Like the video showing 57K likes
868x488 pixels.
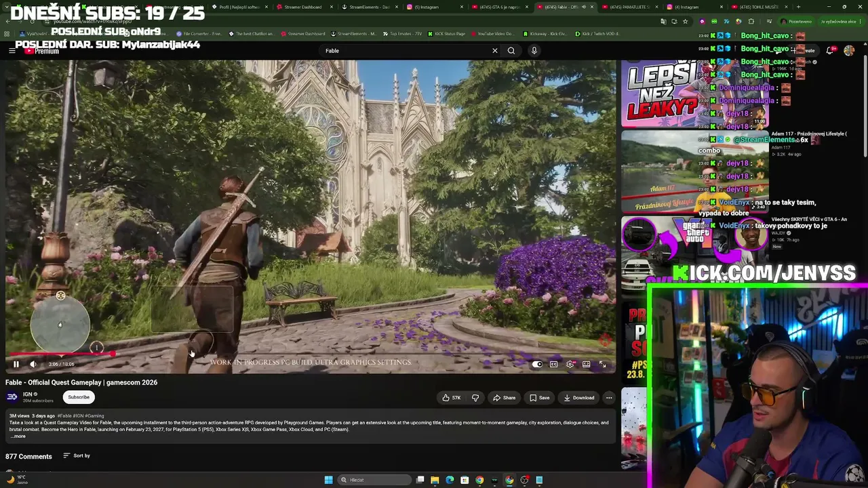pos(452,398)
